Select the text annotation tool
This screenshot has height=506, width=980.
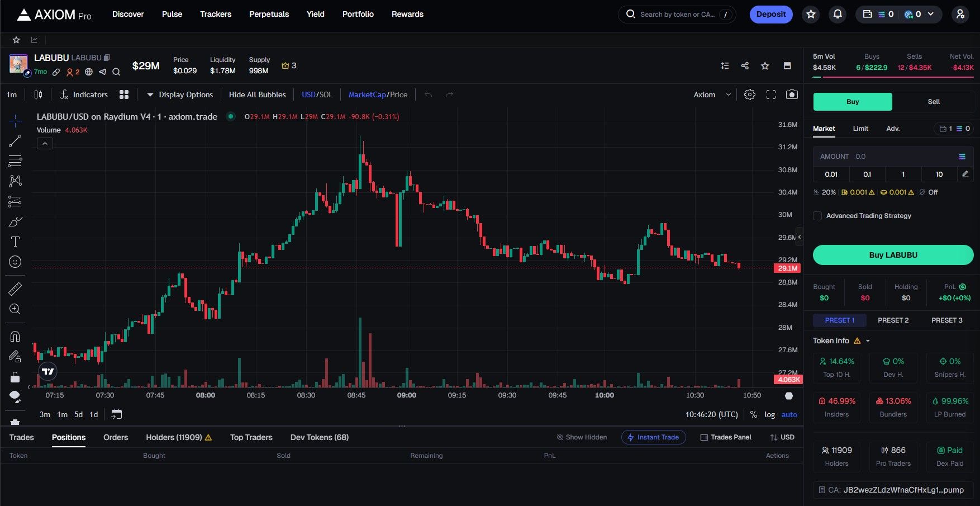coord(15,242)
